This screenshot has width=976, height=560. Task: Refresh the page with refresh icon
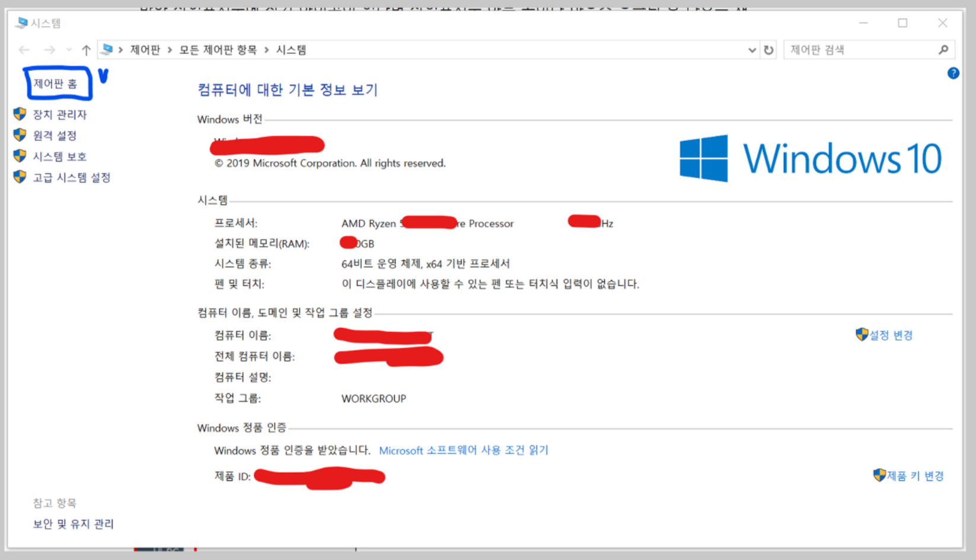click(768, 50)
